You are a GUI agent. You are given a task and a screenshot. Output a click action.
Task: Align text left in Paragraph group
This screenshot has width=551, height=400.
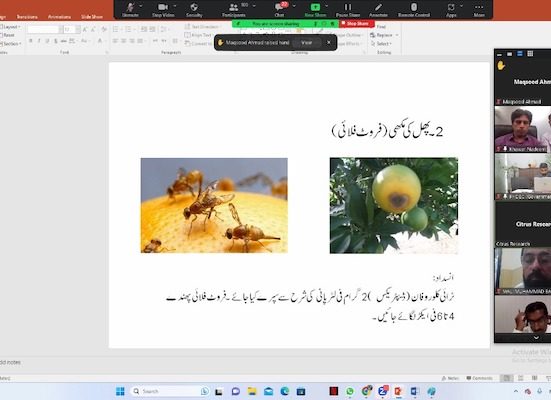coord(115,41)
